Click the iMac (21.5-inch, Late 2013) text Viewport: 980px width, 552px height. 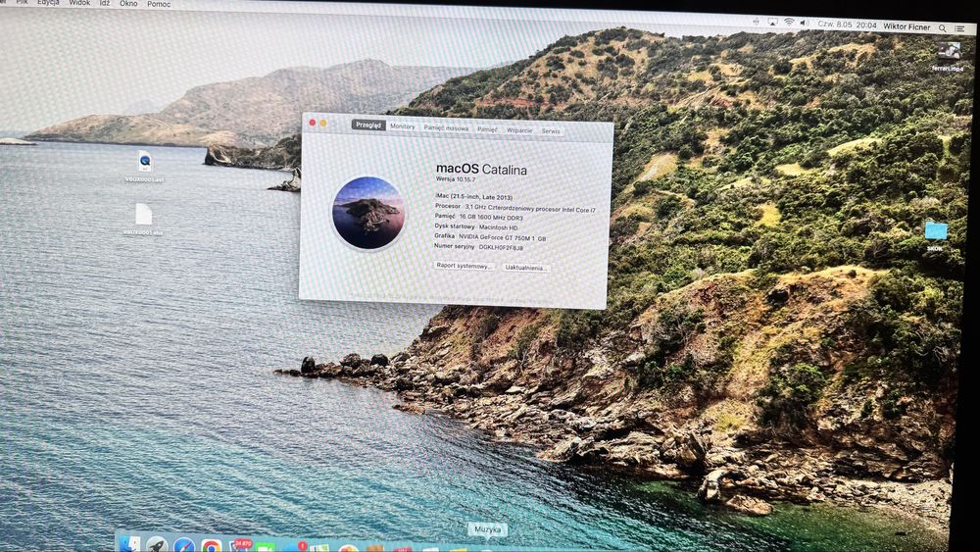(473, 197)
